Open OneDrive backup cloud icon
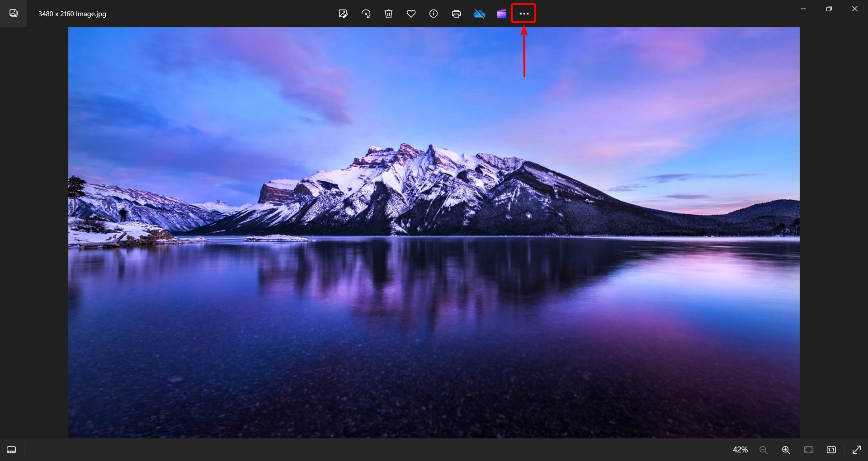The image size is (868, 461). 479,14
